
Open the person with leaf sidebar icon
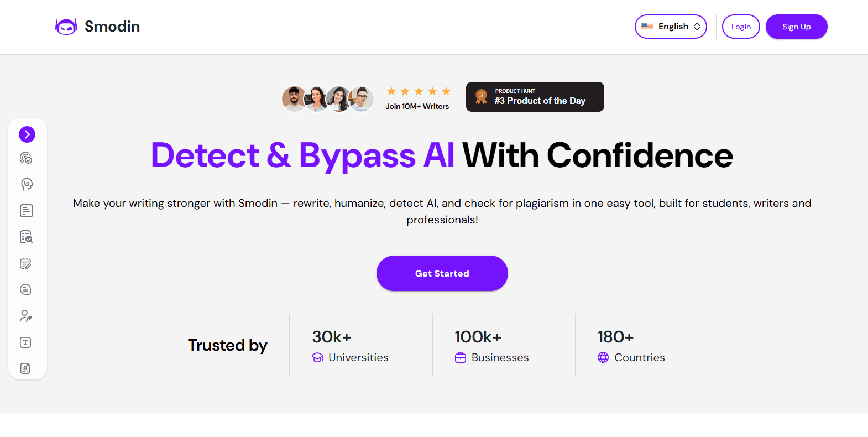pyautogui.click(x=26, y=316)
